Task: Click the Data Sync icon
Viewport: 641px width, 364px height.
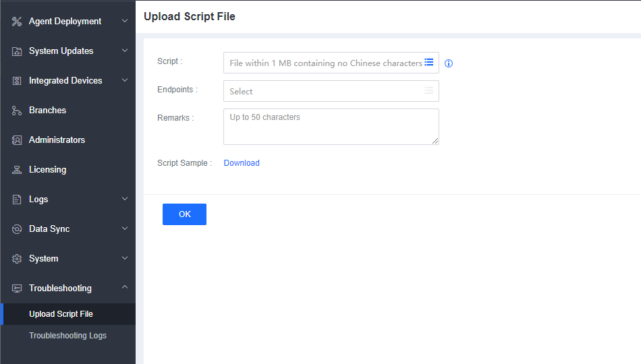Action: click(x=17, y=229)
